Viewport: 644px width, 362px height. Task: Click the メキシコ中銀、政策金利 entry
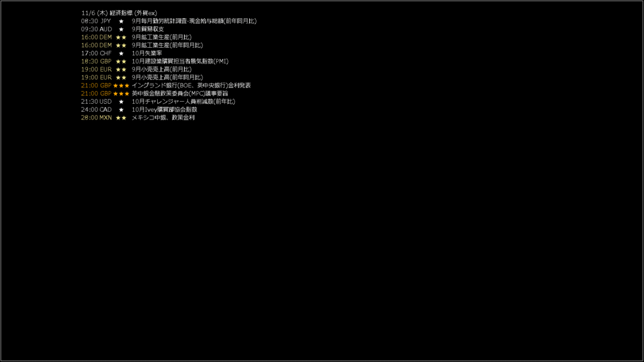(x=163, y=118)
